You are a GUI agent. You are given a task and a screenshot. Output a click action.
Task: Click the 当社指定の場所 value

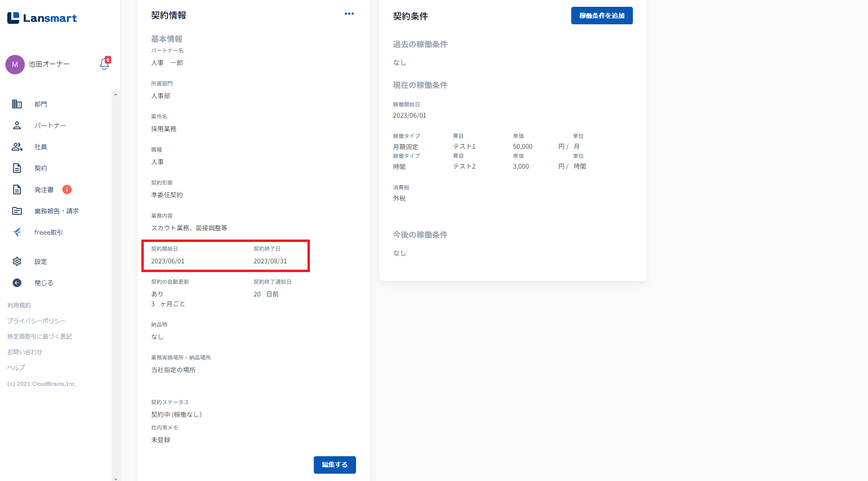click(173, 370)
